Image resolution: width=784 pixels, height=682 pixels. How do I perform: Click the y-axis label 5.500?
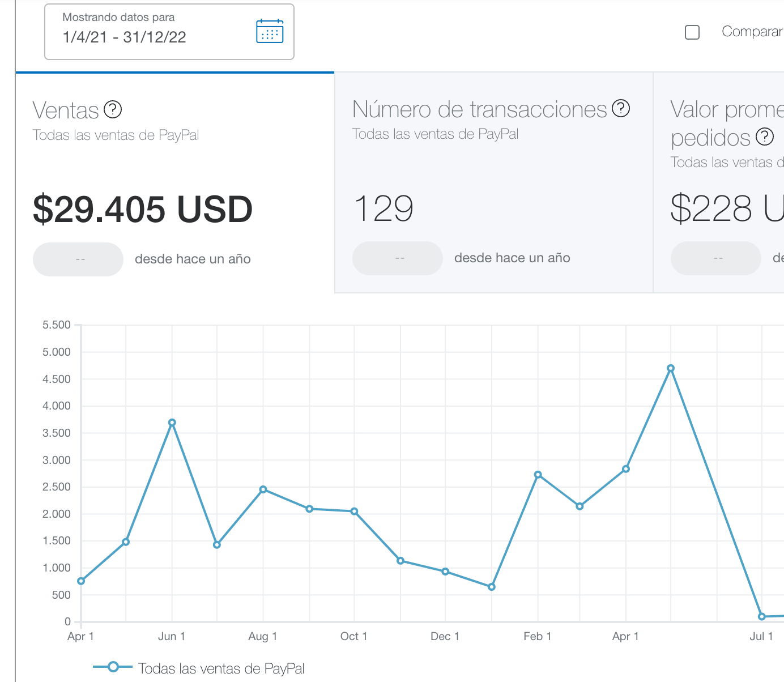57,325
